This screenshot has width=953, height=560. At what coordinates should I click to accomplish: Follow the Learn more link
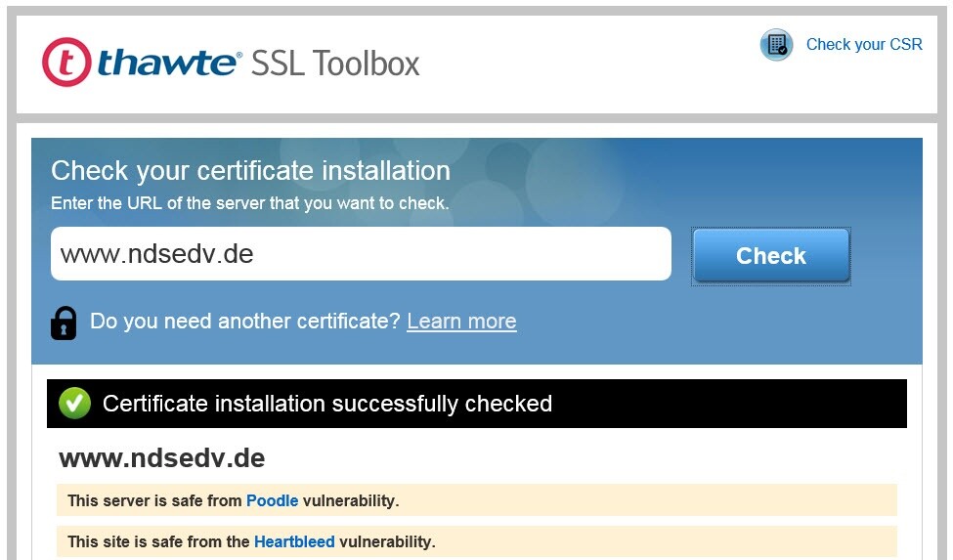tap(461, 322)
